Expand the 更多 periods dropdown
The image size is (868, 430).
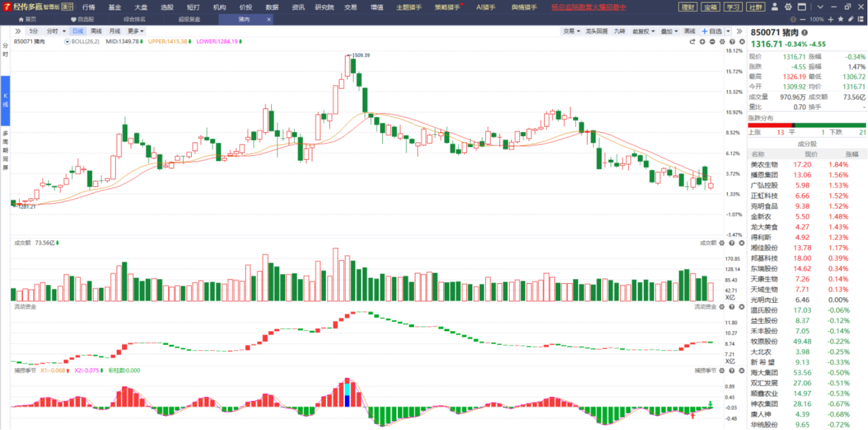pyautogui.click(x=135, y=31)
